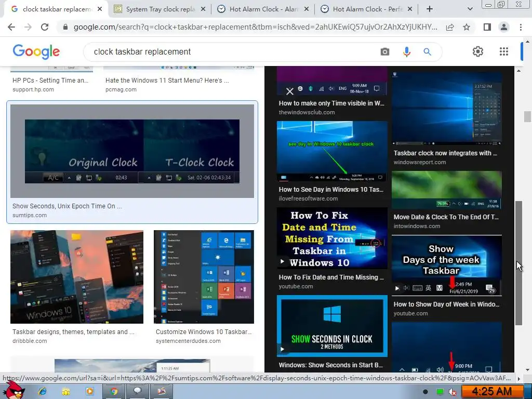Click the address bar URL
This screenshot has width=532, height=399.
pyautogui.click(x=255, y=27)
